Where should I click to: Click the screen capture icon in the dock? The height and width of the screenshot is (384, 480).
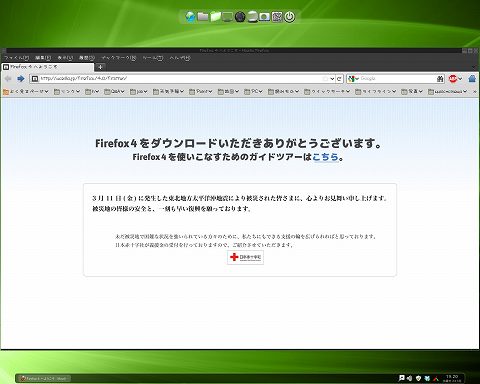click(265, 17)
